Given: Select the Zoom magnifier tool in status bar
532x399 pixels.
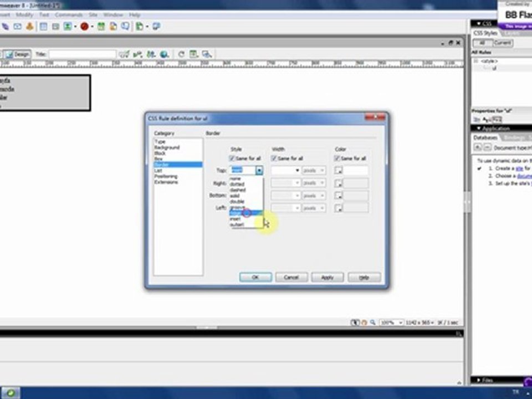Looking at the screenshot, I should pos(372,323).
